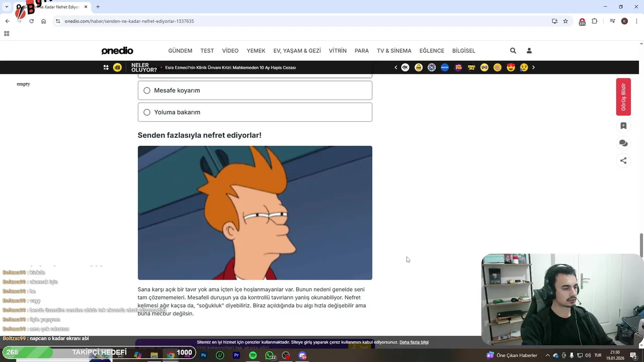The width and height of the screenshot is (644, 362).
Task: Open the Esra Ezmeci news headline
Action: pos(230,67)
